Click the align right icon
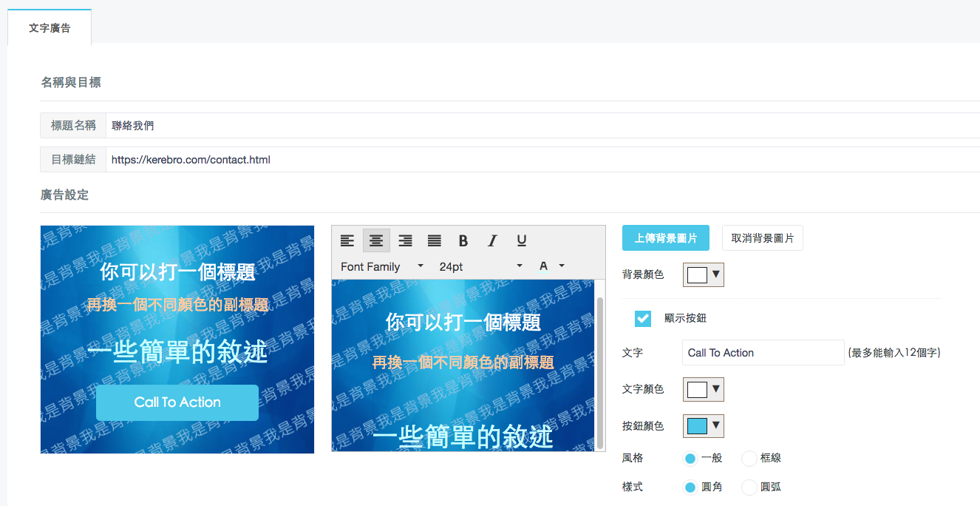This screenshot has width=980, height=506. click(x=405, y=240)
